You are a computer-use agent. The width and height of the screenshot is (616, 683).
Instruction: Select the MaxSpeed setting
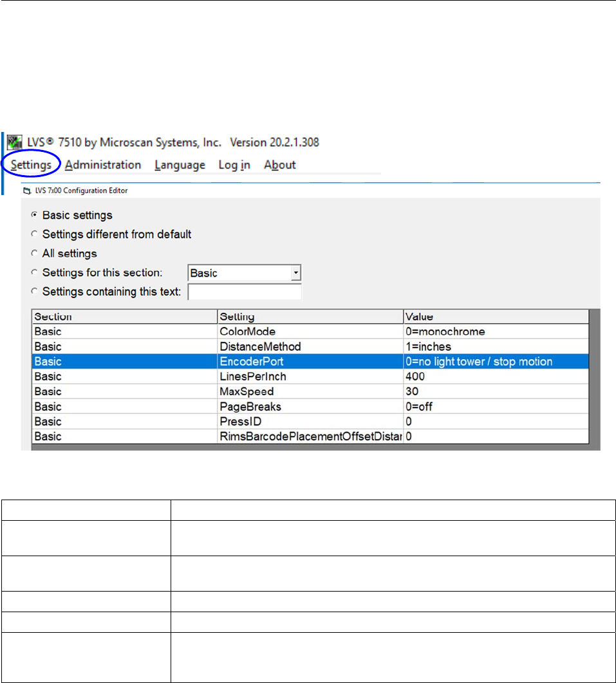[310, 391]
